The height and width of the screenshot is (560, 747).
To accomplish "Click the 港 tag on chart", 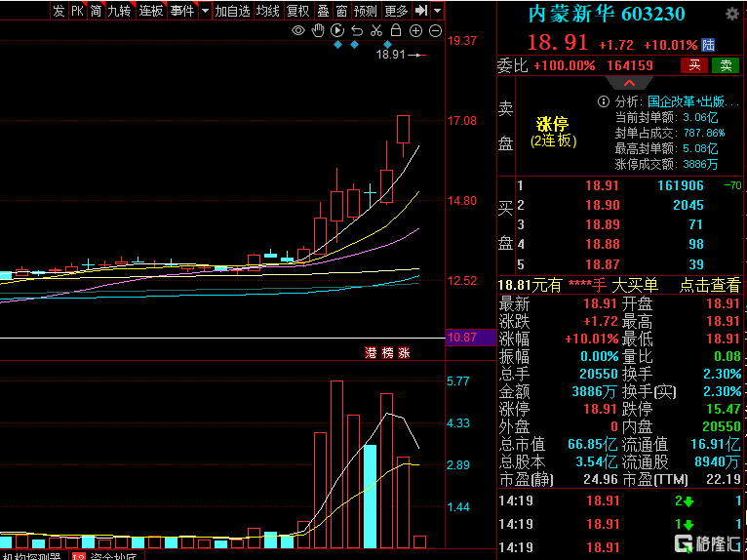I will 371,353.
